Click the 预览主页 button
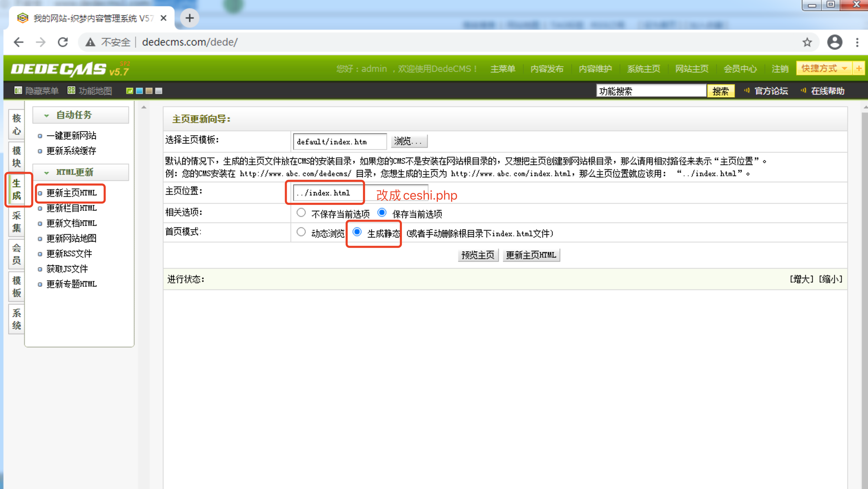The height and width of the screenshot is (489, 868). click(x=478, y=255)
